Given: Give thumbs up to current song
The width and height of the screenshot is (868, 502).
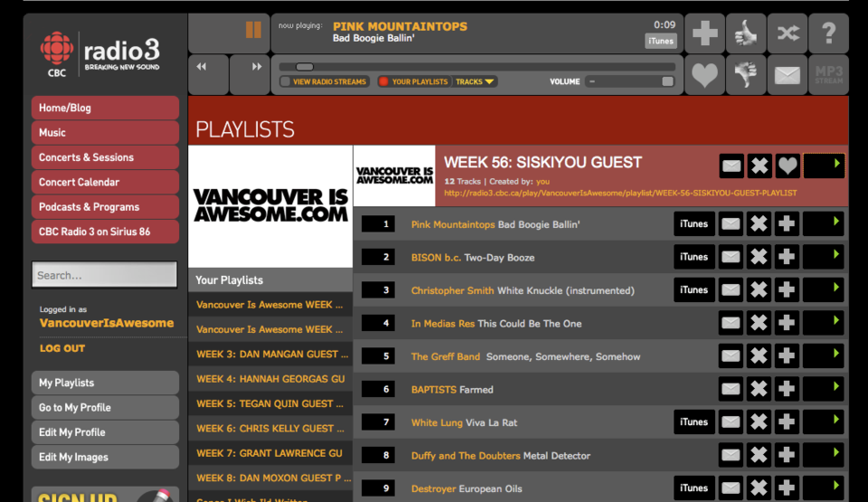Looking at the screenshot, I should point(746,33).
